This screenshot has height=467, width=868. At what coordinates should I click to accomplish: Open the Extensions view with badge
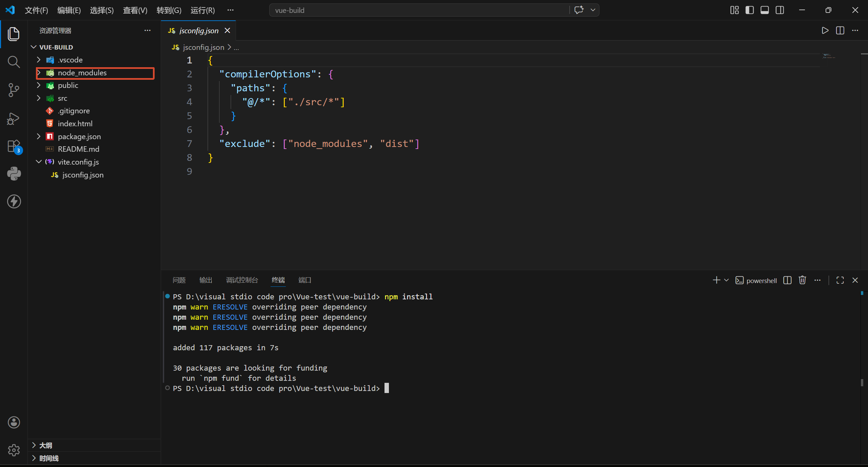[14, 147]
